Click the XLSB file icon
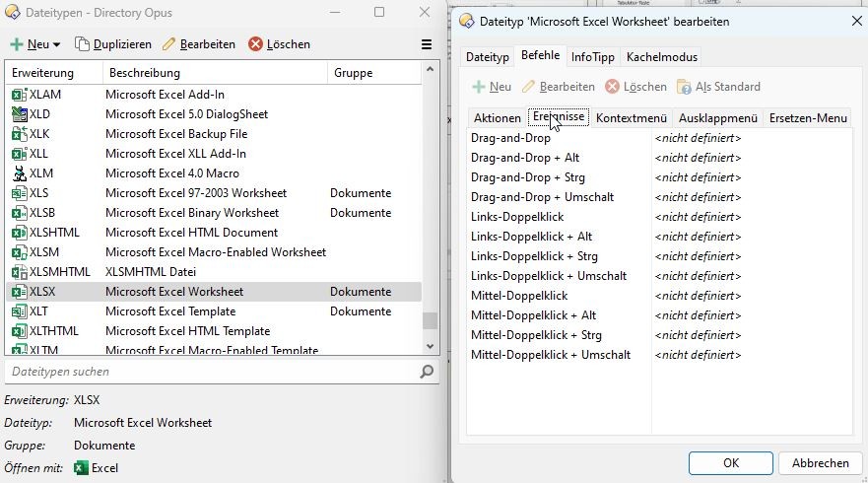Screen dimensions: 868x483 20,213
